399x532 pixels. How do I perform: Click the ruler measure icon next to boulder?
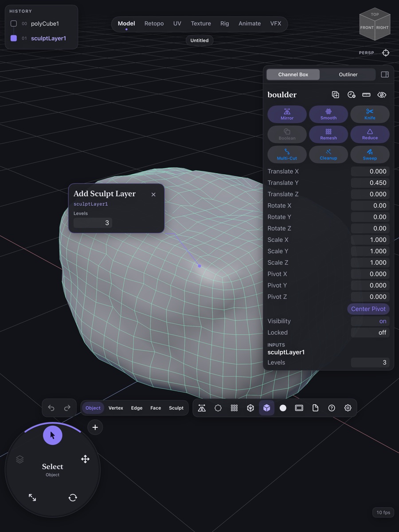[x=366, y=94]
